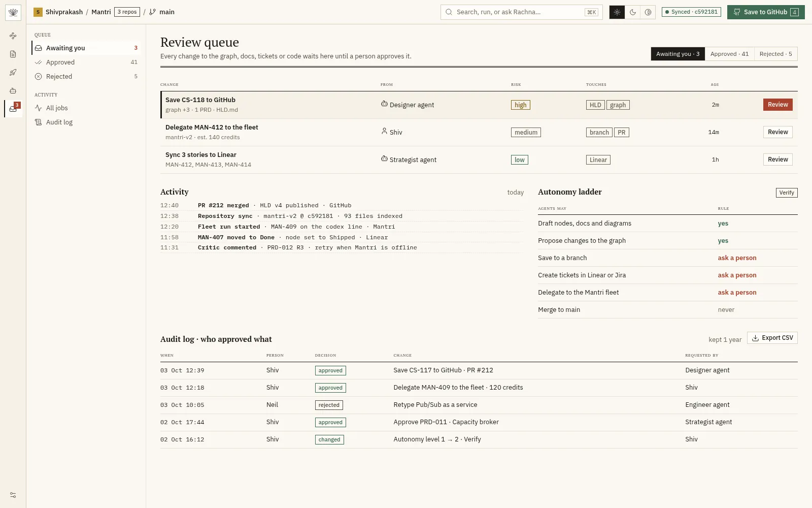This screenshot has height=508, width=812.
Task: Open Audit log in the sidebar
Action: point(86,122)
